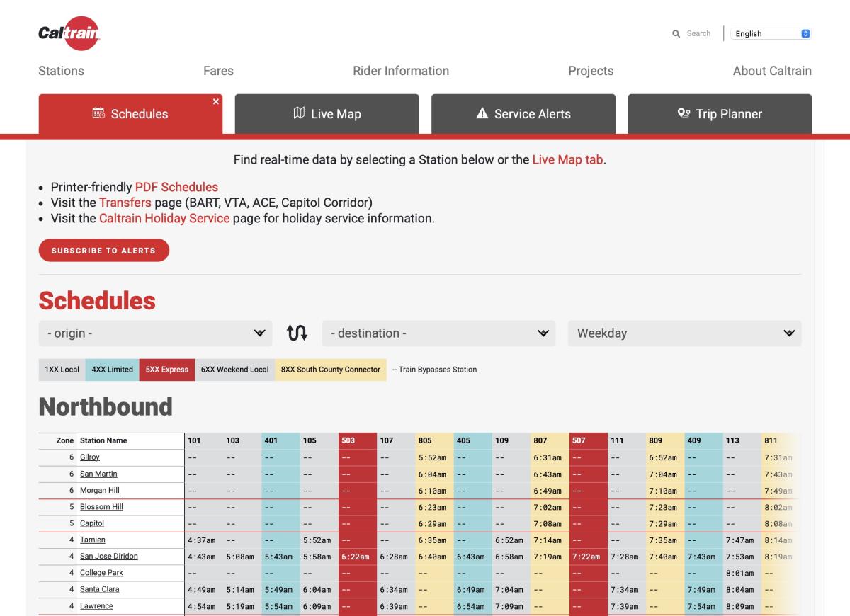Screen dimensions: 850x616
Task: Open Rider Information in the navigation
Action: click(401, 70)
